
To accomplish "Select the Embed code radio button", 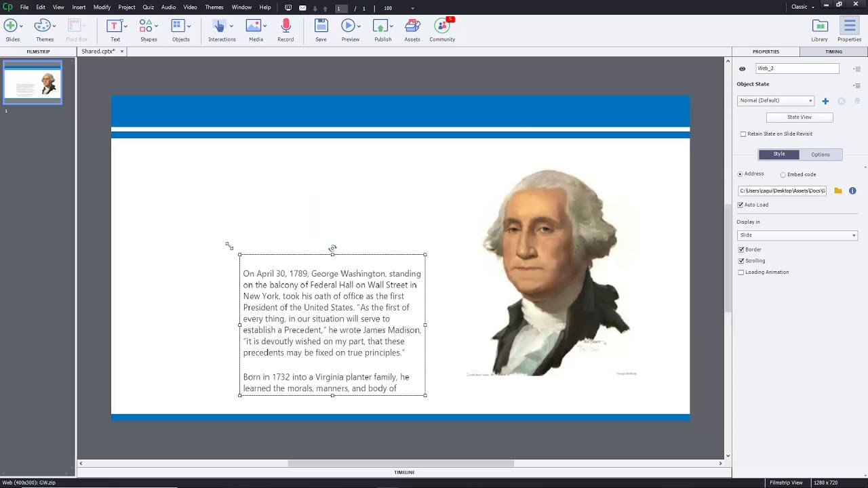I will pos(783,175).
